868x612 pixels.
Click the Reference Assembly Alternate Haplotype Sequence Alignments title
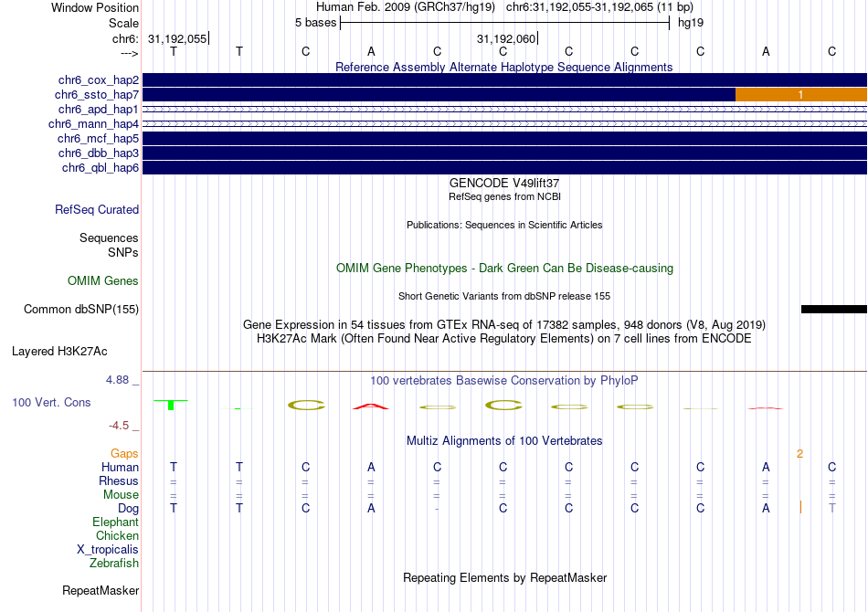pos(503,68)
